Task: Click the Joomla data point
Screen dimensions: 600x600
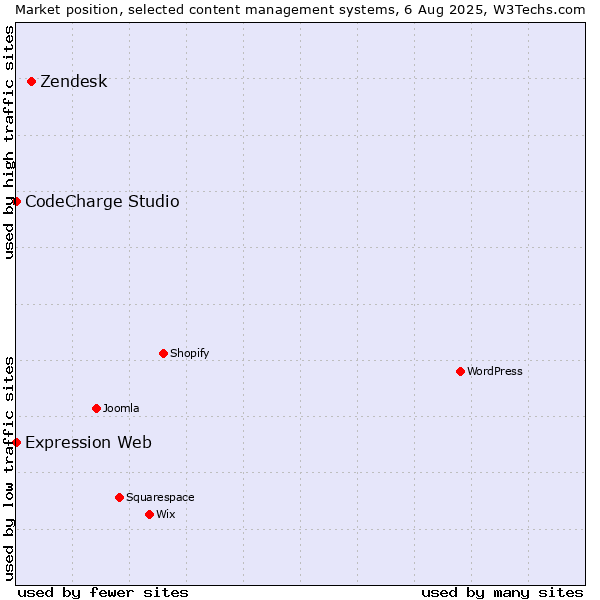Action: 96,408
